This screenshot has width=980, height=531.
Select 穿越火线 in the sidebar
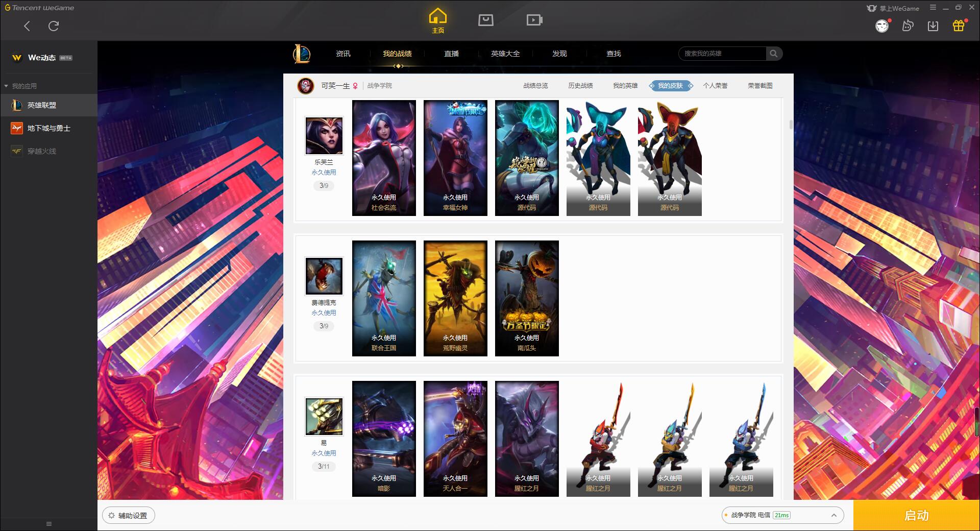tap(48, 151)
